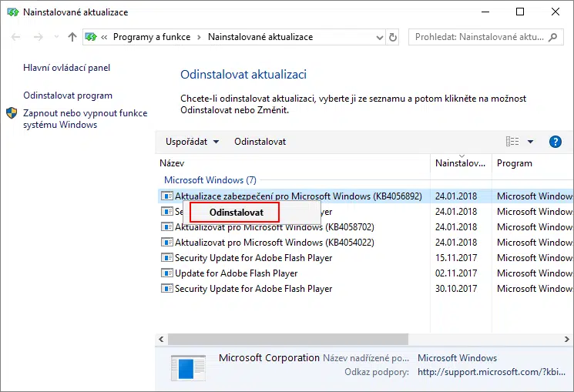Select Update for Adobe Flash Player row
The width and height of the screenshot is (574, 392).
pos(236,273)
